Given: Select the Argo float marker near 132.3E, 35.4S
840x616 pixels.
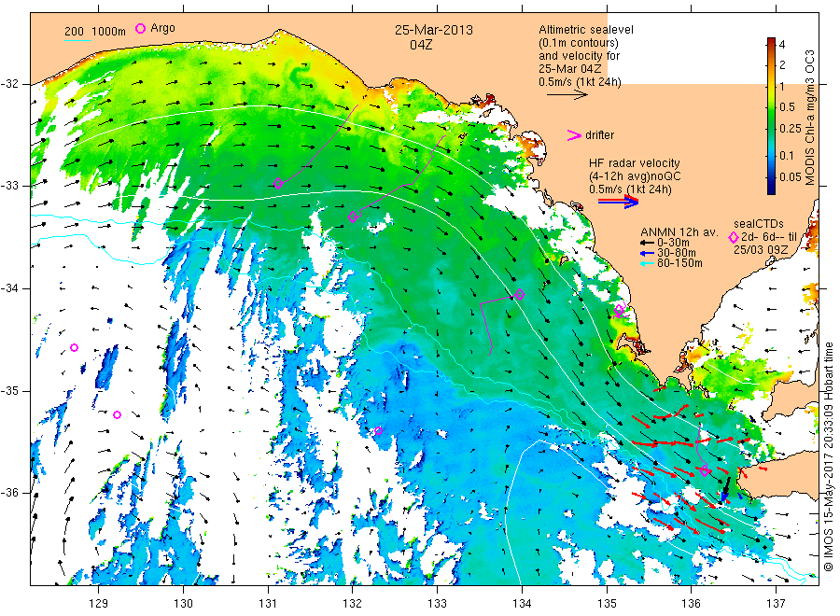Looking at the screenshot, I should coord(378,430).
